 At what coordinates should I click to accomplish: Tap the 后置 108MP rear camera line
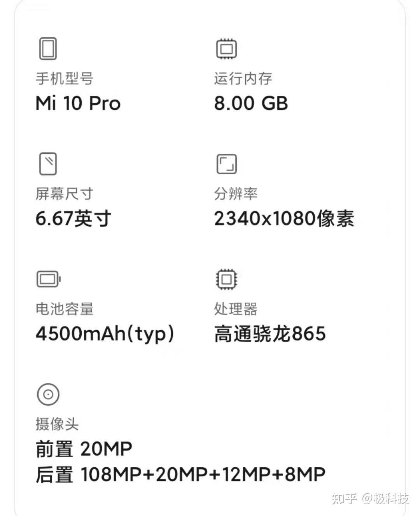180,474
